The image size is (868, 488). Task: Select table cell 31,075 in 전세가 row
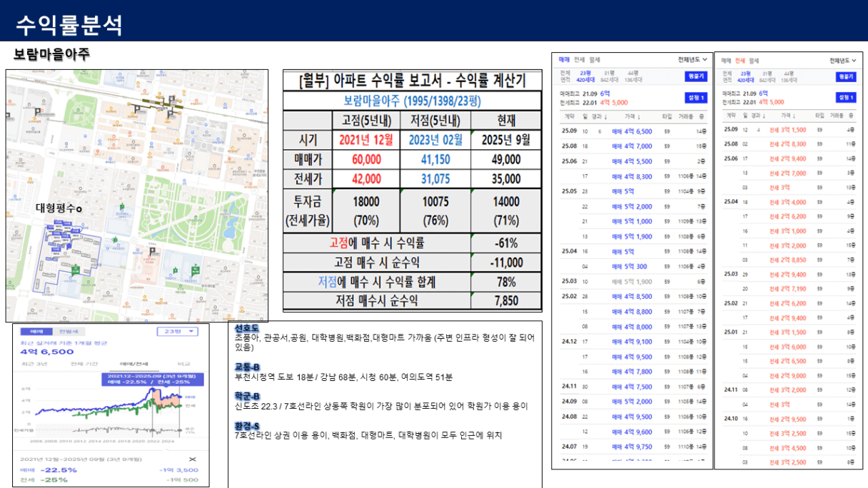[x=435, y=179]
